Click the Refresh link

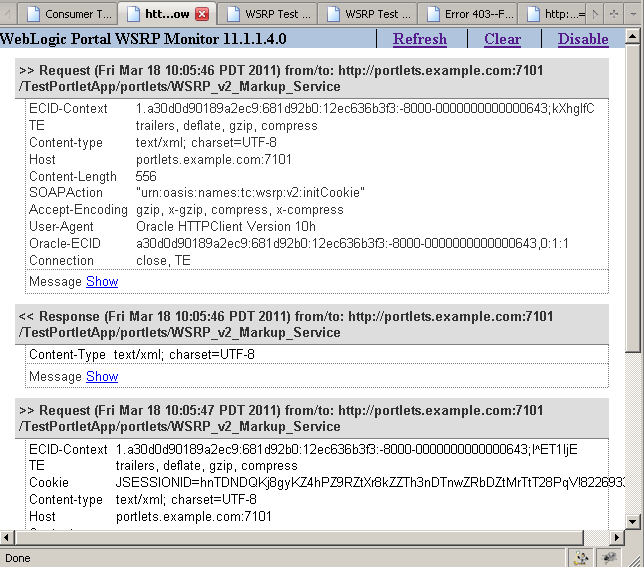420,39
